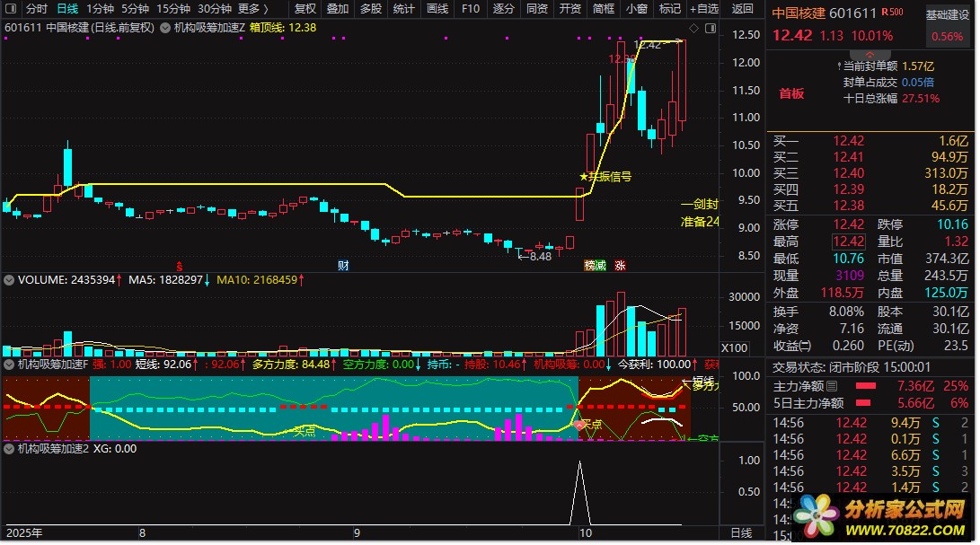Toggle the VOLUME indicator circle icon
This screenshot has width=980, height=545.
pos(9,280)
